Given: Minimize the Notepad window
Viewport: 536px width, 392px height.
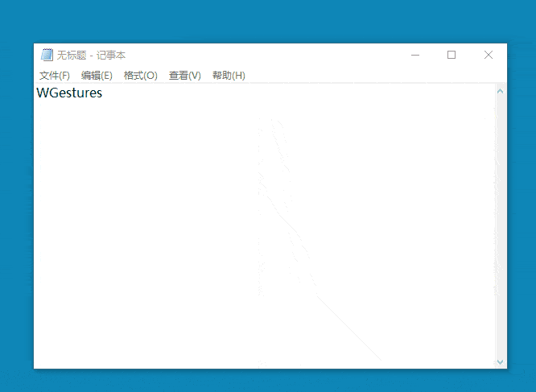Looking at the screenshot, I should coord(415,55).
